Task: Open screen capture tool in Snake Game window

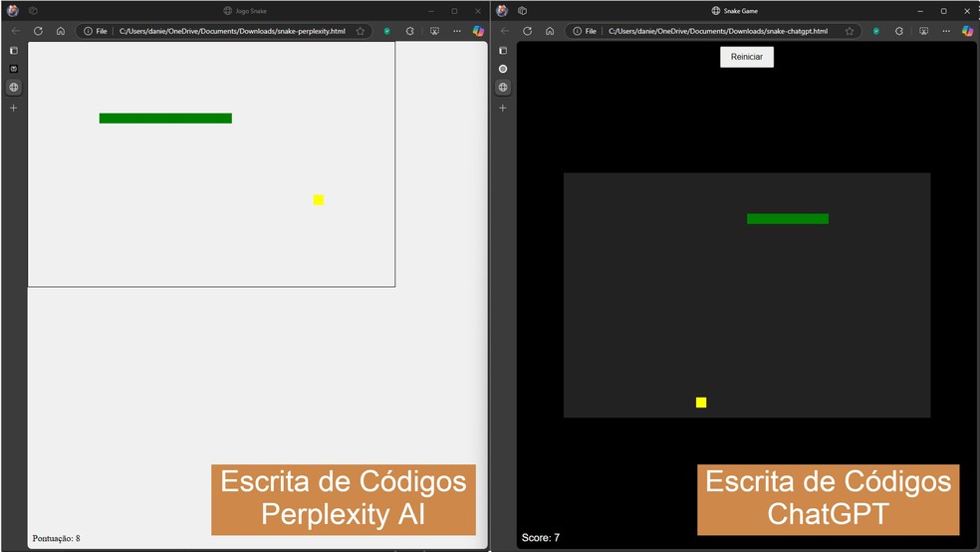Action: 924,31
